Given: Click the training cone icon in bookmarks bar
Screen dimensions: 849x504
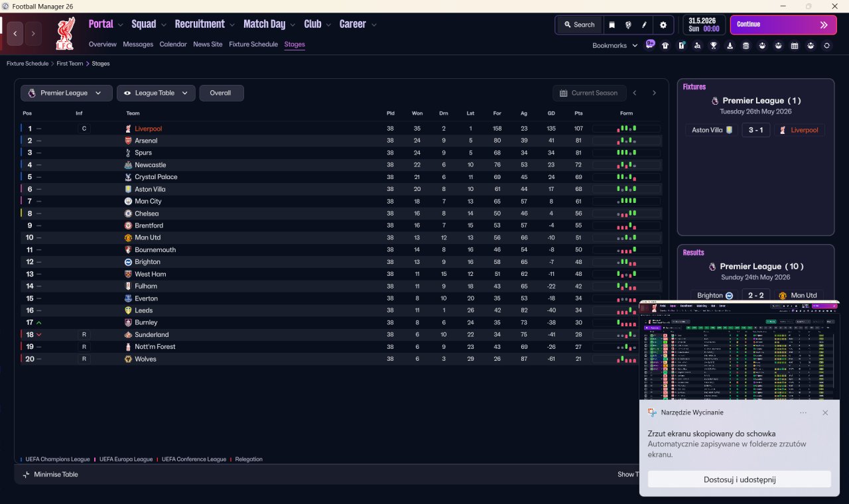Looking at the screenshot, I should 730,46.
